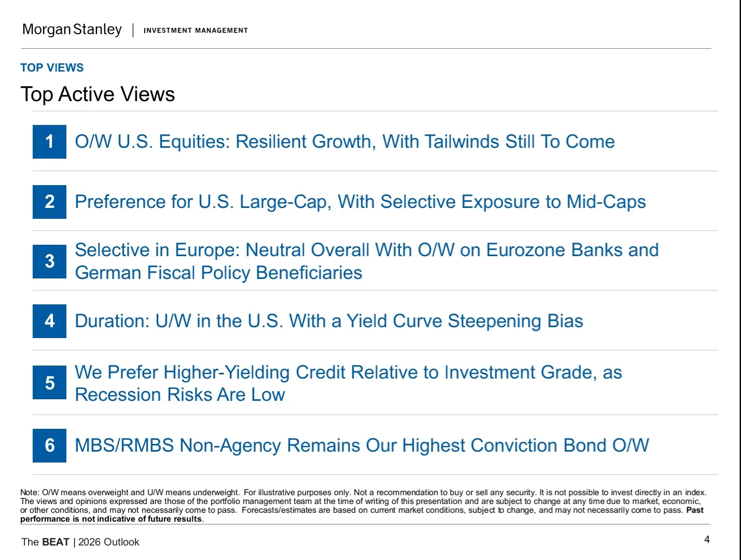Viewport: 741px width, 560px height.
Task: Select the Preference for U.S. Large-Cap heading
Action: (x=360, y=202)
